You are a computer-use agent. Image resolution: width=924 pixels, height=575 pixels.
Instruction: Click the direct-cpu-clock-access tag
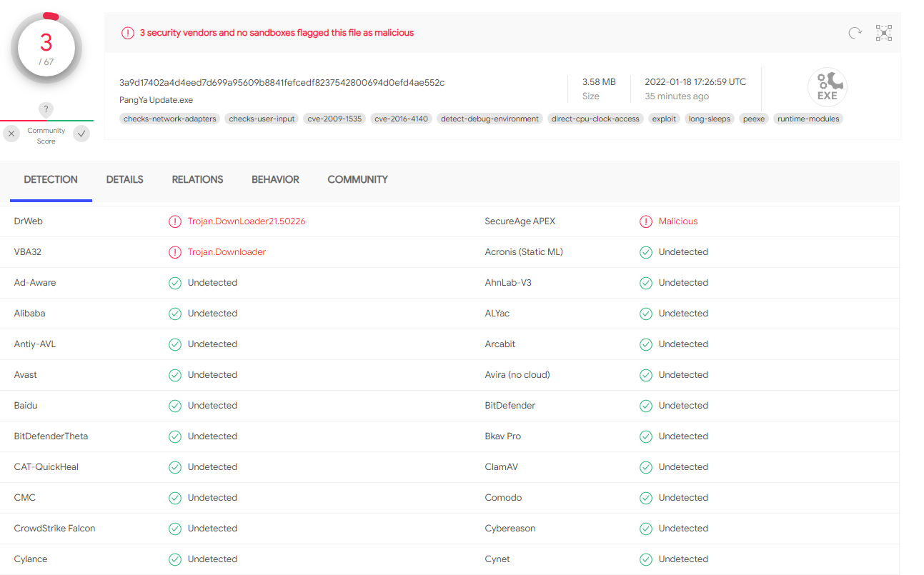[x=595, y=119]
